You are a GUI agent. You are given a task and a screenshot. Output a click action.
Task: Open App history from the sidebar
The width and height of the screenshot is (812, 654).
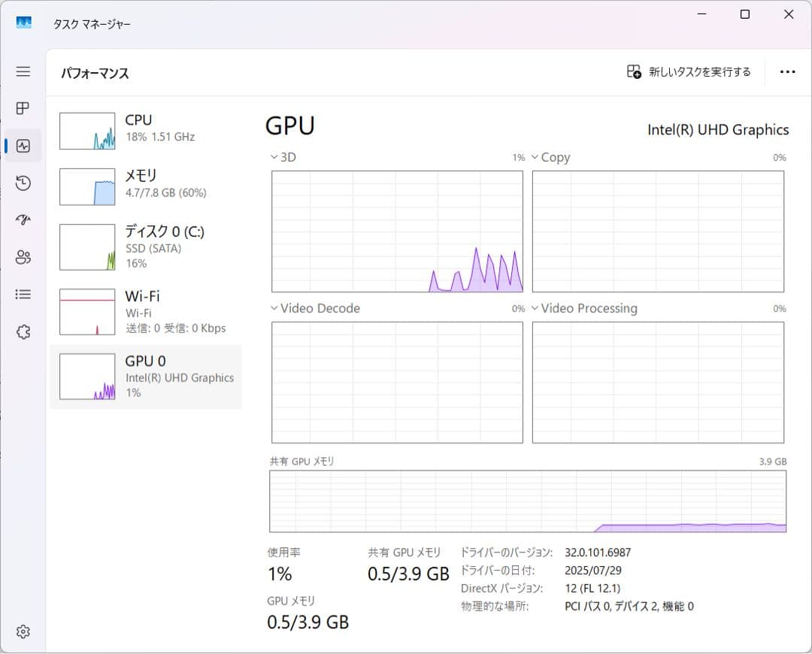pos(23,183)
